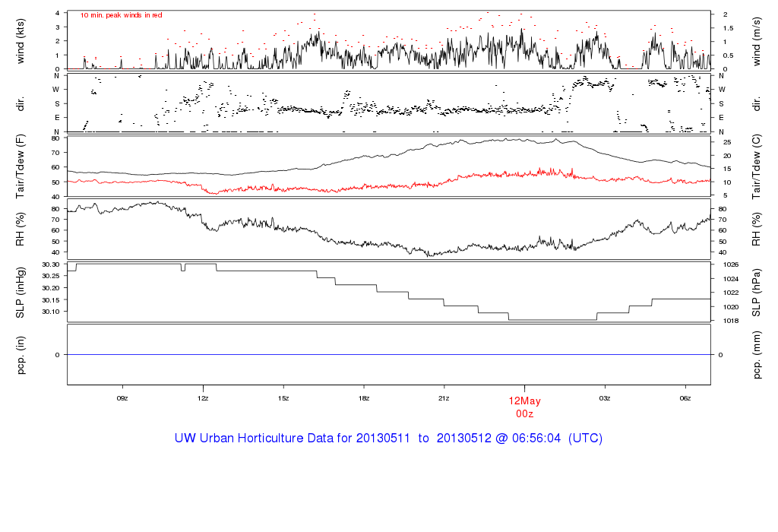Click the 'wind (m/s)' right axis label
Screen dimensions: 778x532
(x=756, y=42)
